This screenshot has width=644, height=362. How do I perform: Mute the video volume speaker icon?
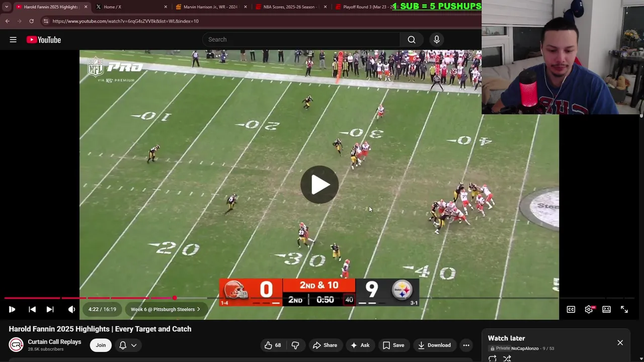[71, 309]
